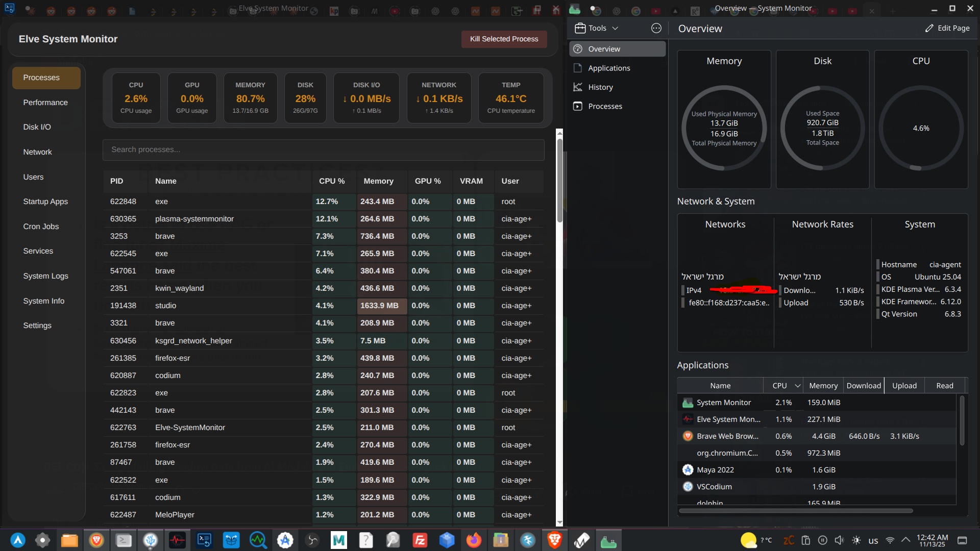Click the horizontal scrollbar under Applications table
Viewport: 980px width, 551px height.
tap(795, 511)
